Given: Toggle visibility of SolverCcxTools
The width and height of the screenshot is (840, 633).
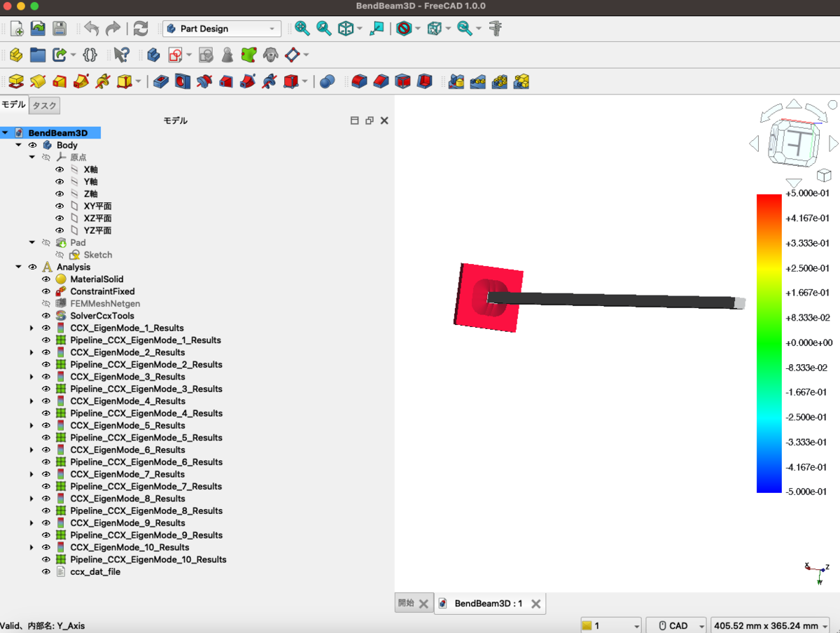Looking at the screenshot, I should pos(46,316).
